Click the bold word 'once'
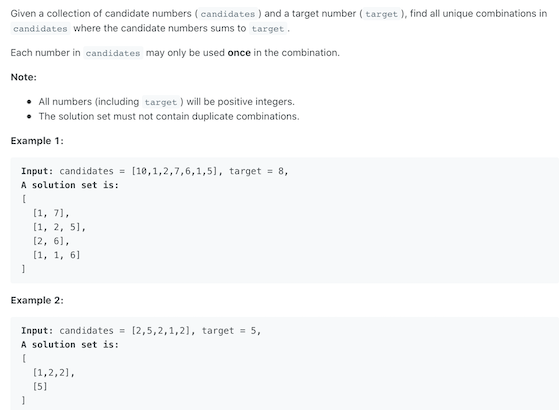This screenshot has width=559, height=410. coord(239,53)
